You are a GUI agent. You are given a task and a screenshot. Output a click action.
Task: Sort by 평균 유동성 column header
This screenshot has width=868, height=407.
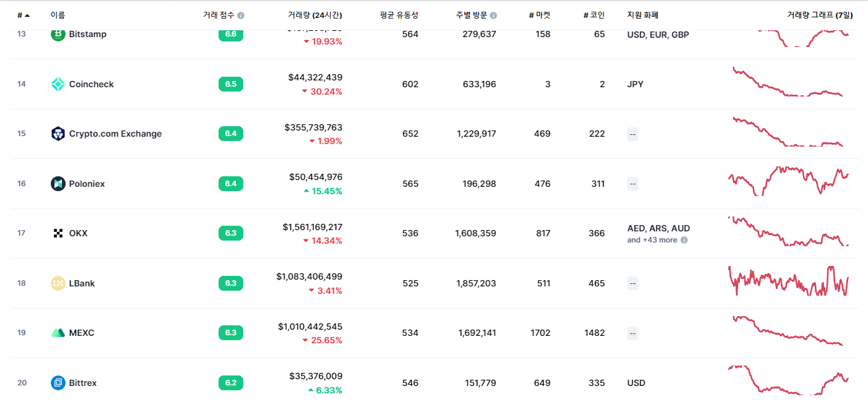click(399, 15)
